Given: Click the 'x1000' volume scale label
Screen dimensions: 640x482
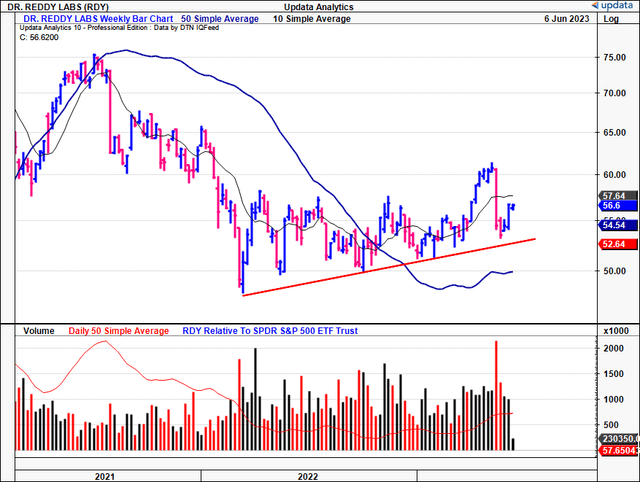Looking at the screenshot, I should 616,331.
